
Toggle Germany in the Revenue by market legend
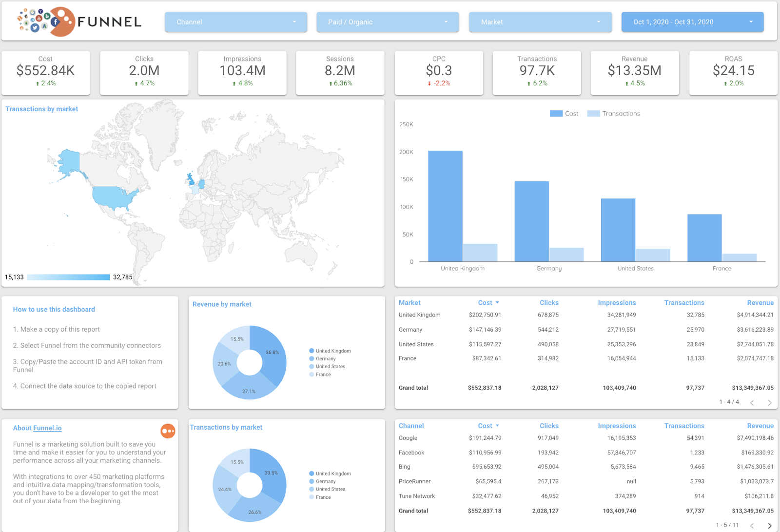coord(324,358)
